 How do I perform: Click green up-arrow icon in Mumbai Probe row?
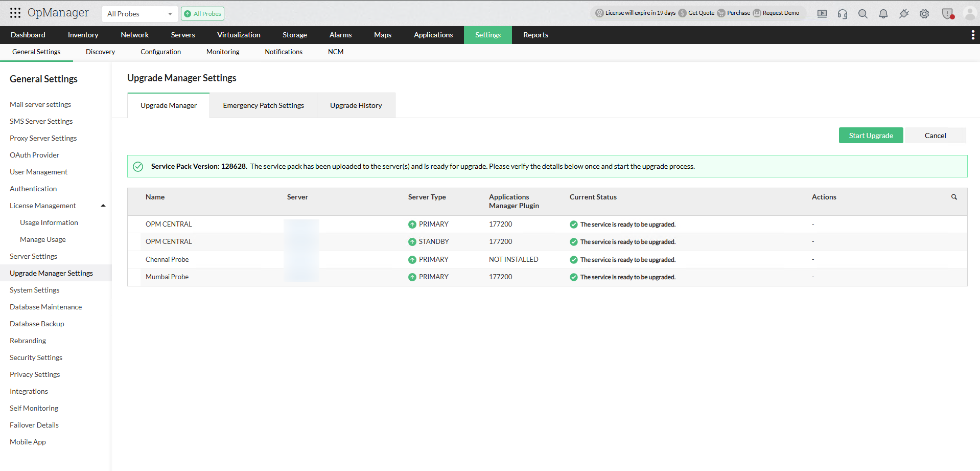tap(412, 277)
